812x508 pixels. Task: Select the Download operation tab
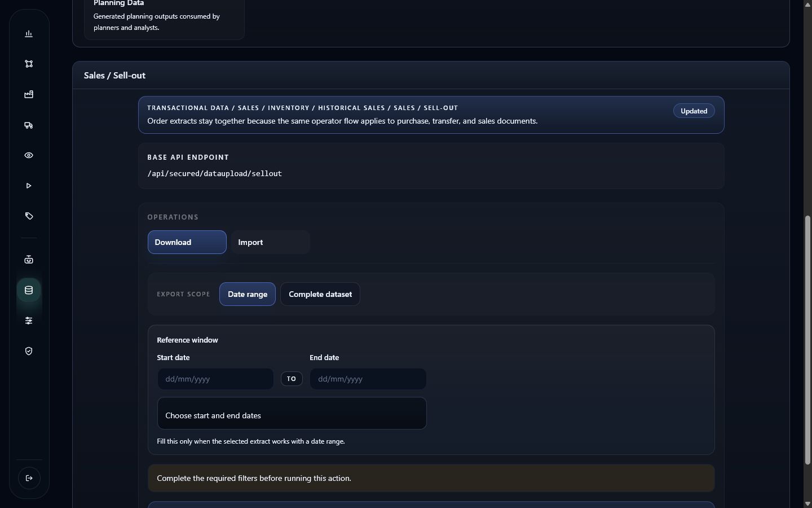187,242
